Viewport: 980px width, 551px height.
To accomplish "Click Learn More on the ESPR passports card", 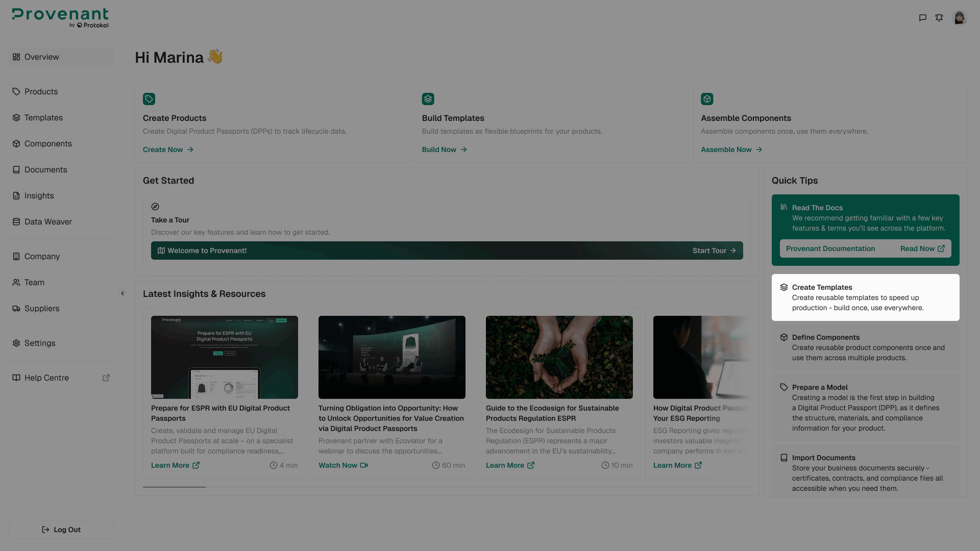I will (175, 465).
